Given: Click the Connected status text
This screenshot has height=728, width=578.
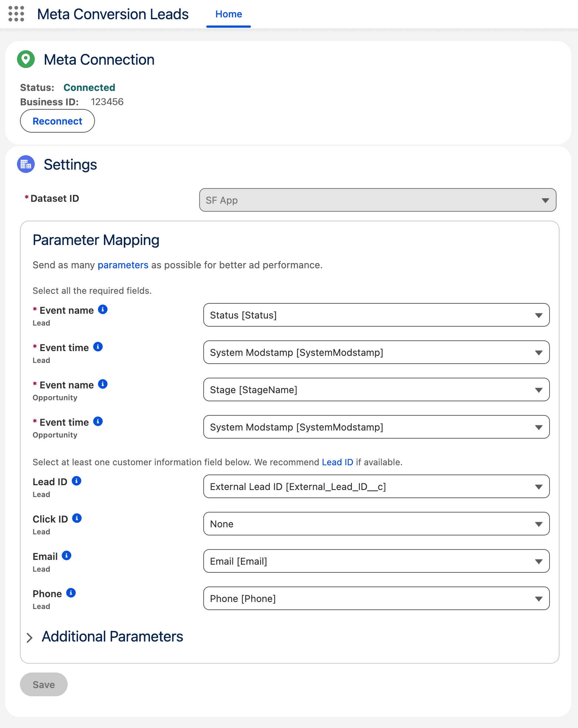Looking at the screenshot, I should pyautogui.click(x=89, y=88).
